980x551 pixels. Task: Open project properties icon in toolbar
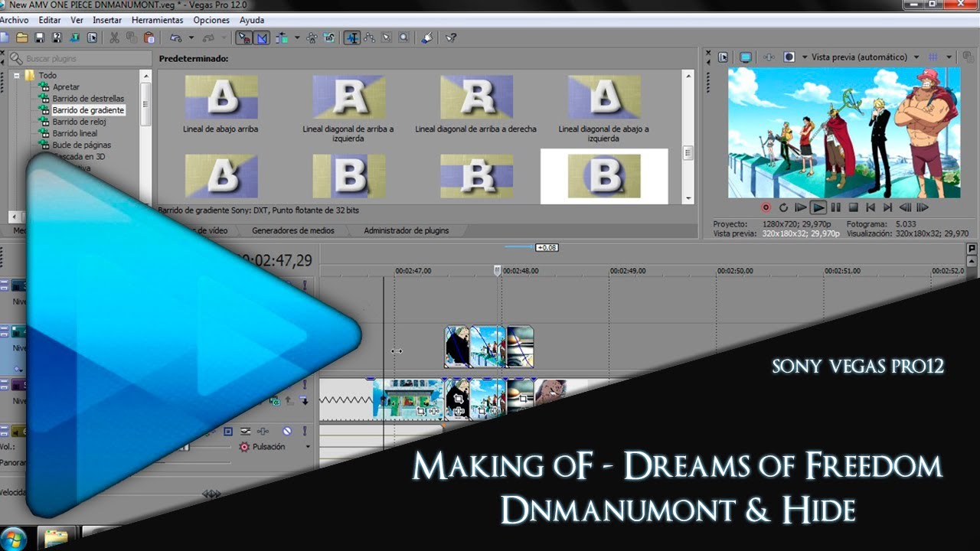92,37
